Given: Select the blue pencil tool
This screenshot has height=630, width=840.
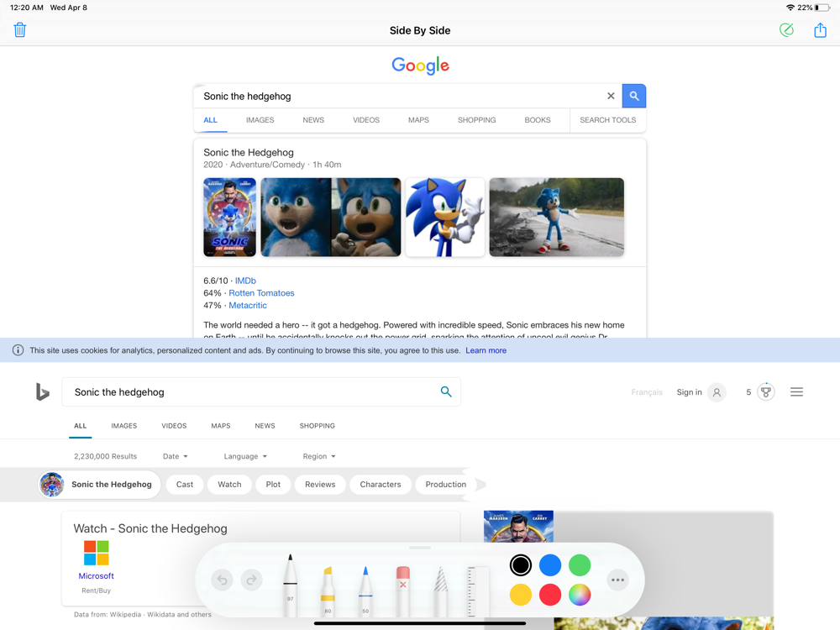Looking at the screenshot, I should [365, 591].
